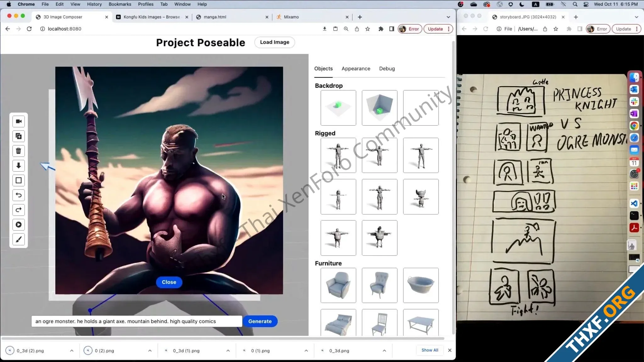Expand the tab search dropdown in Chrome
This screenshot has width=644, height=362.
point(448,17)
